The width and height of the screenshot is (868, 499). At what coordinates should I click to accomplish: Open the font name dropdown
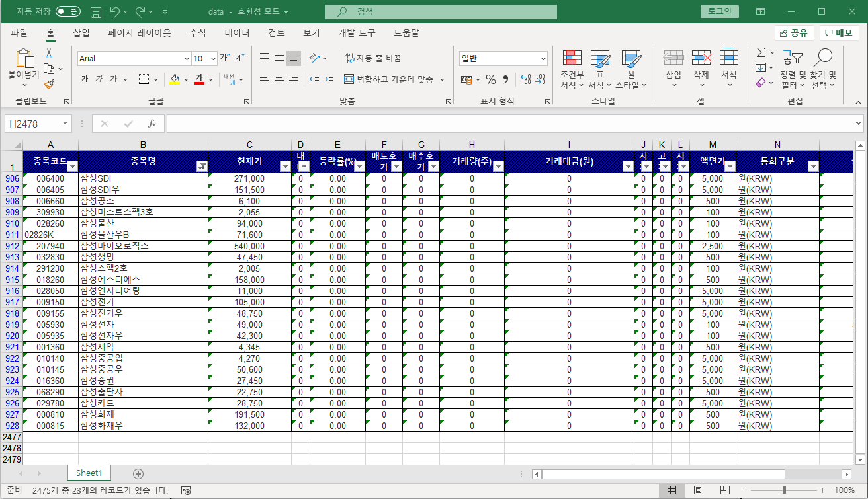[187, 58]
